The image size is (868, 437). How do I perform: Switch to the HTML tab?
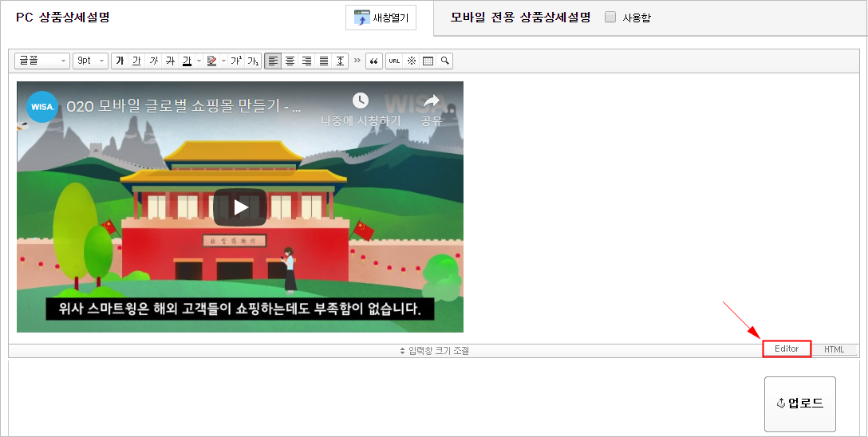click(834, 349)
